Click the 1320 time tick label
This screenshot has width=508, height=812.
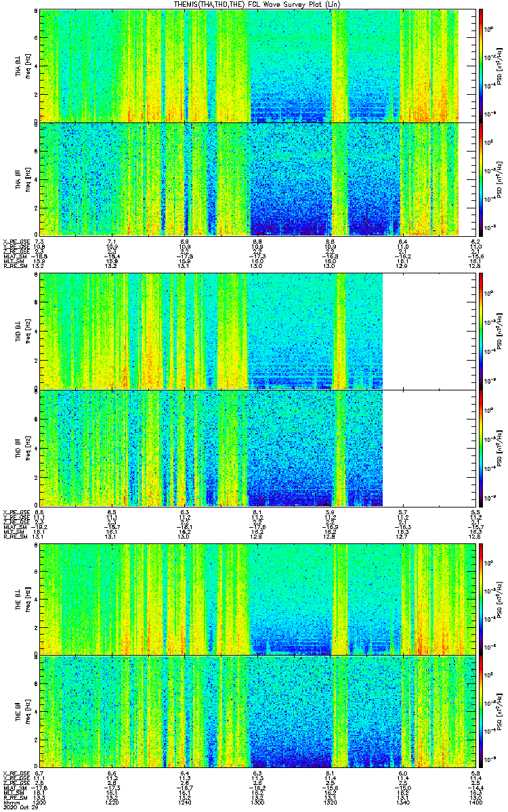[x=330, y=804]
